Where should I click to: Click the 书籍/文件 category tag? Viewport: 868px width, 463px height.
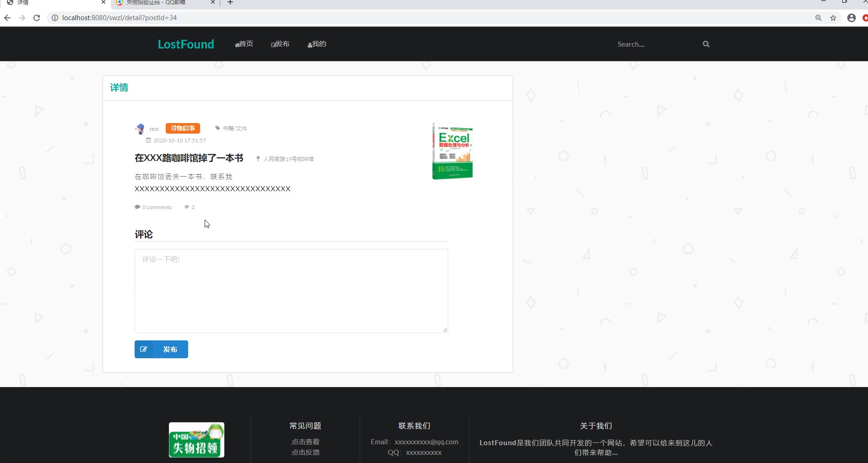tap(234, 129)
